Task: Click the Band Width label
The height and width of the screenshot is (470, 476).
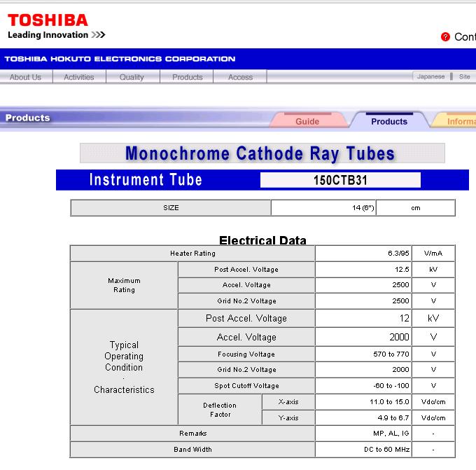Action: click(x=192, y=450)
